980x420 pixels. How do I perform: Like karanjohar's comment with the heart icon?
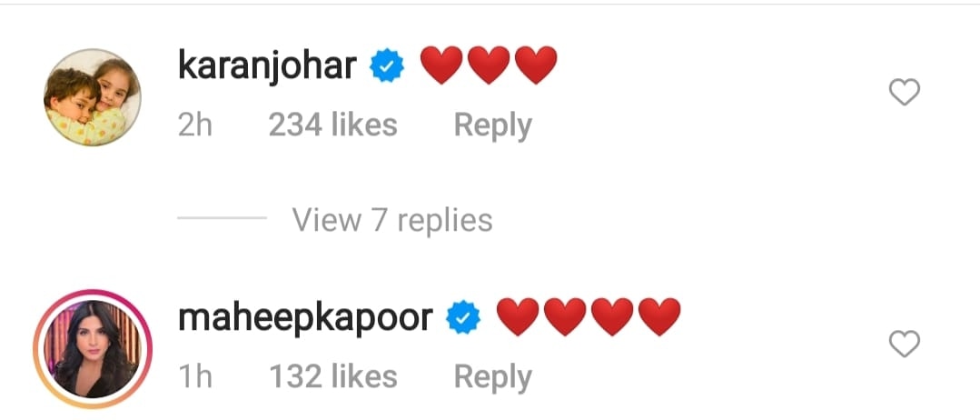click(905, 93)
